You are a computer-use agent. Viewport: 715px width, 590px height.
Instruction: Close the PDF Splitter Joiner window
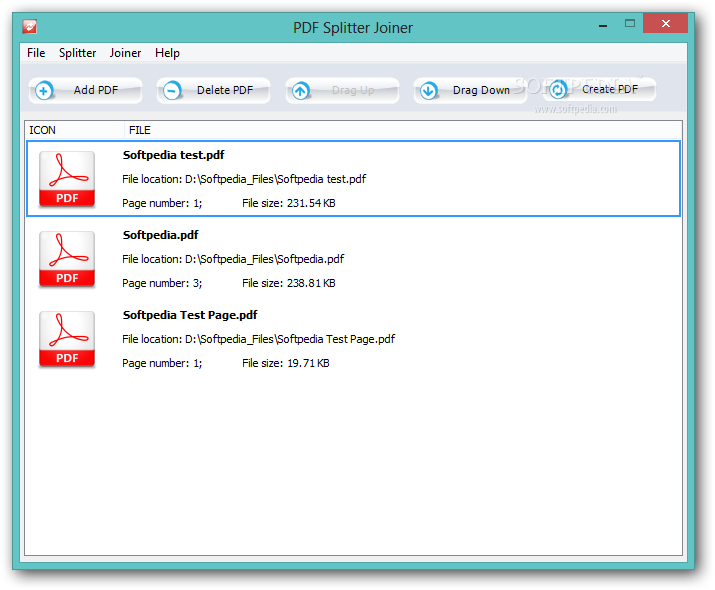665,23
